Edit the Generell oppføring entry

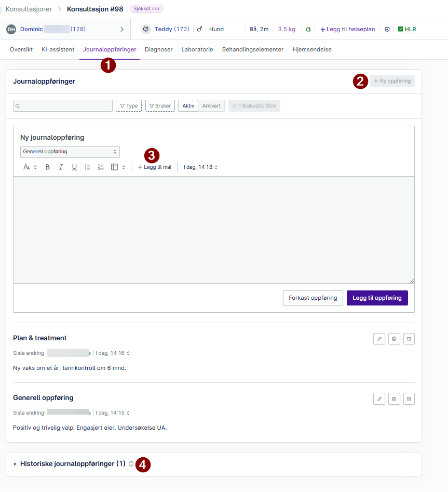click(x=379, y=399)
